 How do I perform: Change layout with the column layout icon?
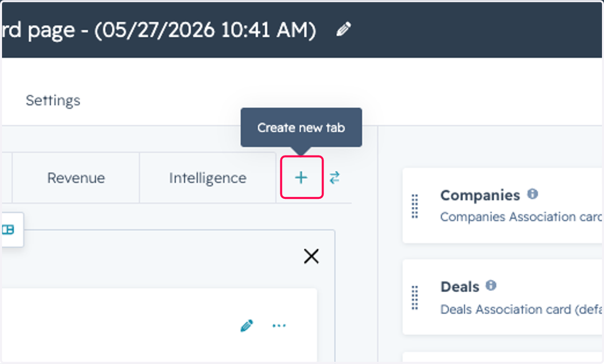pyautogui.click(x=8, y=230)
